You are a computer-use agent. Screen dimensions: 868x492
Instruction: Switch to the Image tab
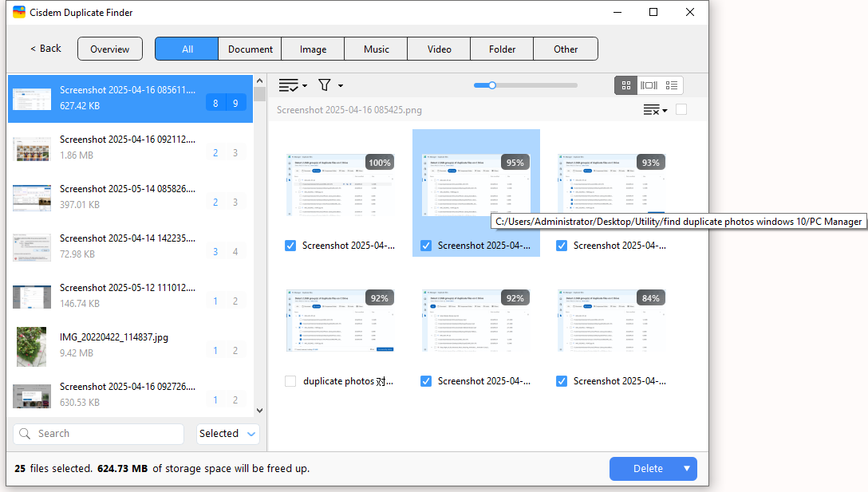coord(313,49)
